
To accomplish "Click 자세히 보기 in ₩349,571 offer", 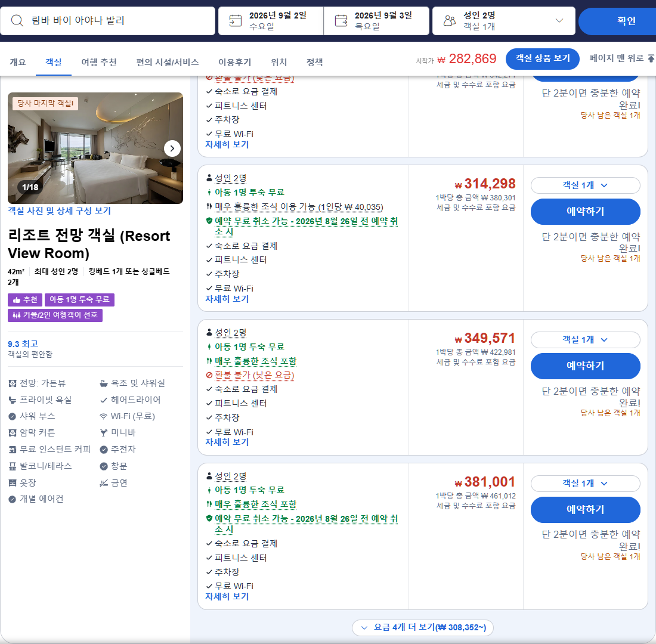I will [x=227, y=442].
